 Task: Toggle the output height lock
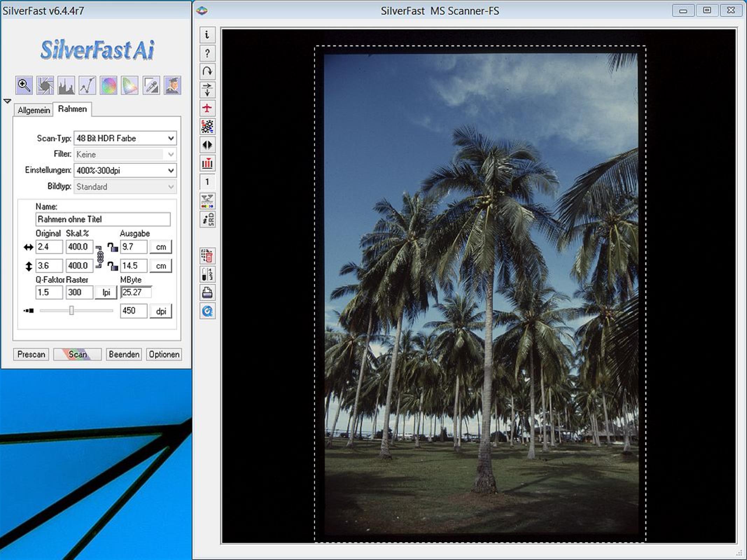[112, 266]
